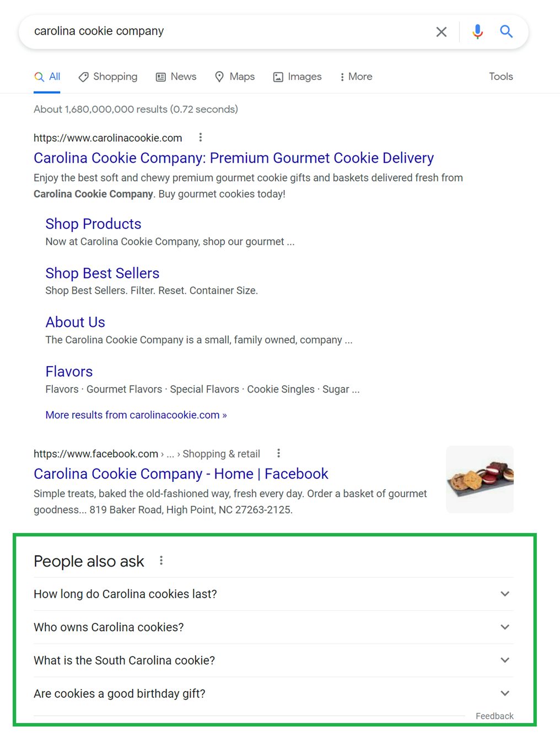The width and height of the screenshot is (560, 737).
Task: Expand 'Who owns Carolina cookies?'
Action: tap(504, 627)
